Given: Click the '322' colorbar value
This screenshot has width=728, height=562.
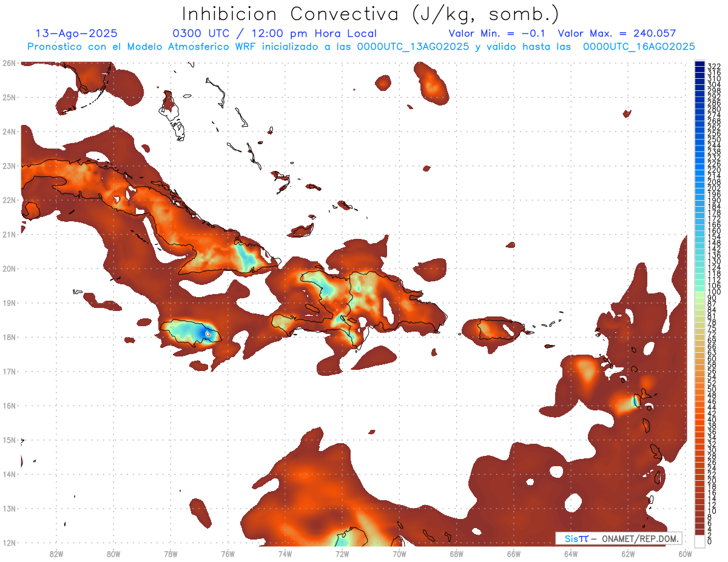Looking at the screenshot, I should [x=714, y=66].
